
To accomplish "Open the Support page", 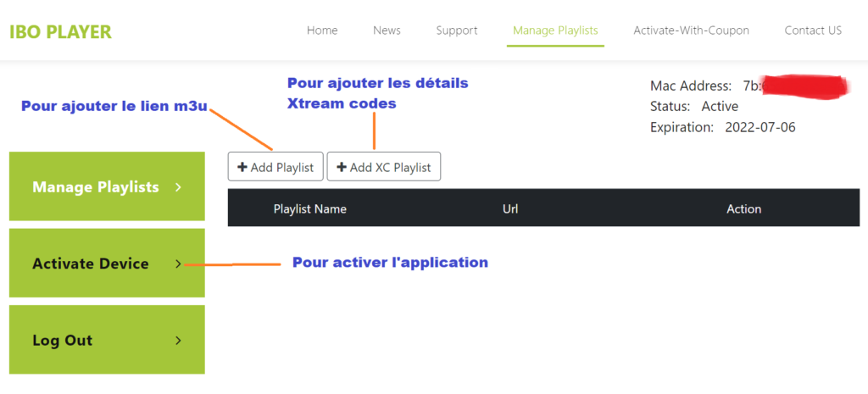I will coord(457,31).
